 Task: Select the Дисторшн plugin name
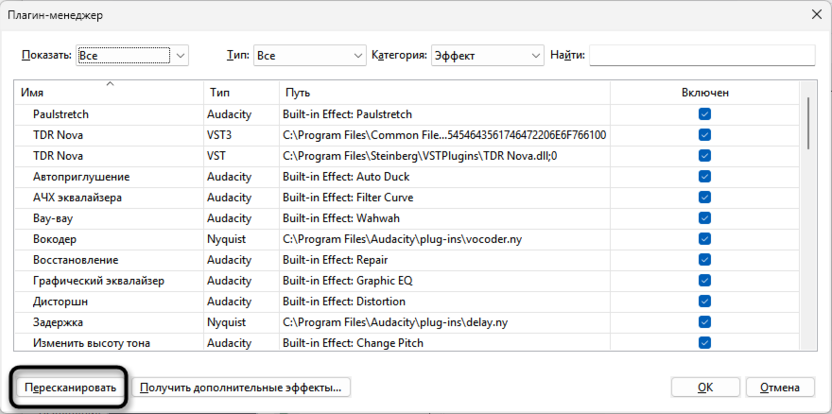tap(60, 301)
